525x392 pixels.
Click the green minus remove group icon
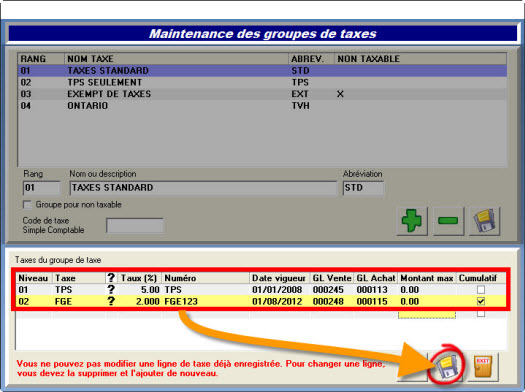(448, 221)
